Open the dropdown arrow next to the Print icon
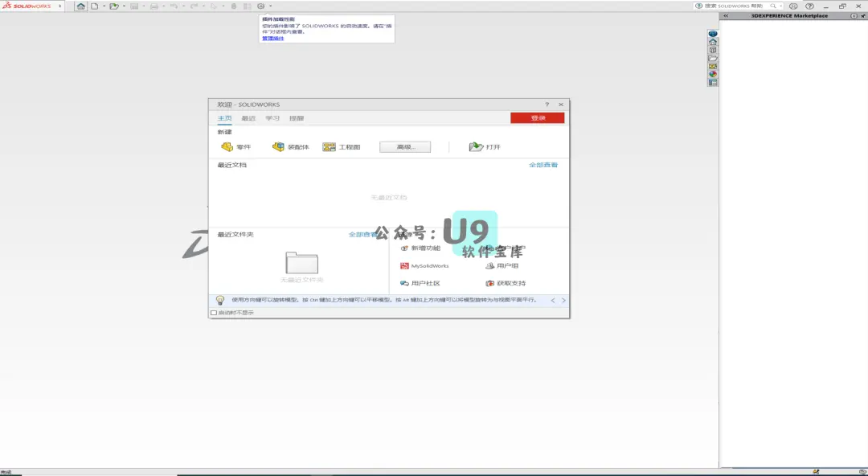The image size is (868, 476). tap(164, 6)
